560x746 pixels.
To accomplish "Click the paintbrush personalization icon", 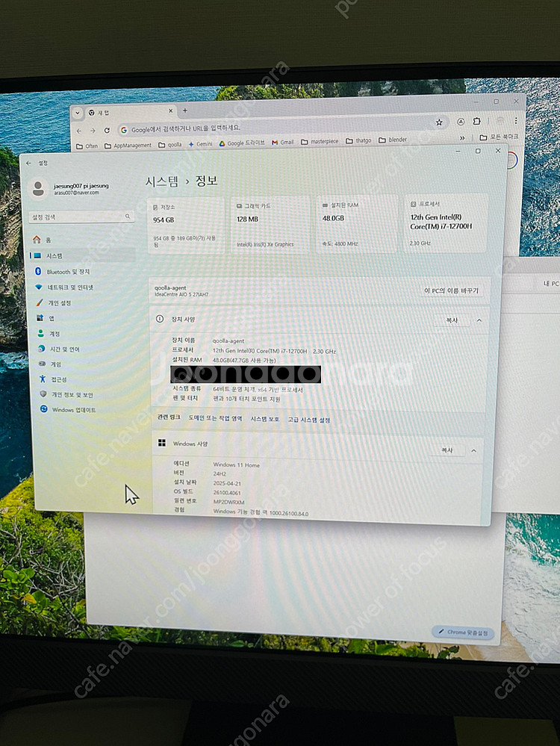I will (40, 302).
